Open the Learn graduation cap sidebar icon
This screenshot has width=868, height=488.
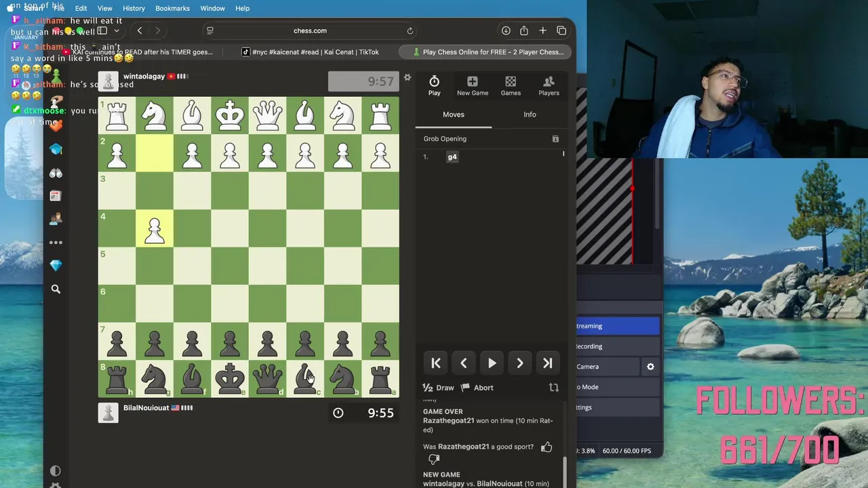(56, 150)
